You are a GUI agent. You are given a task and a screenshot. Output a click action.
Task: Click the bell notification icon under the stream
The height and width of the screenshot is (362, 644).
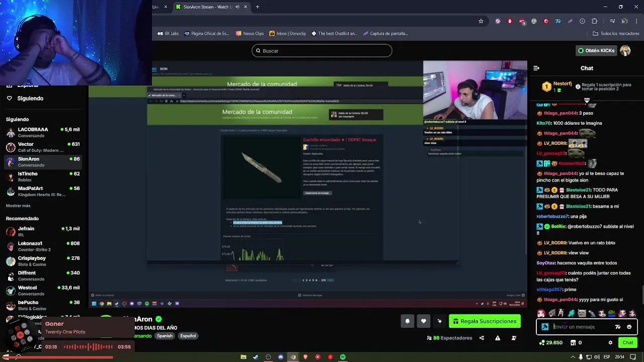pyautogui.click(x=408, y=321)
